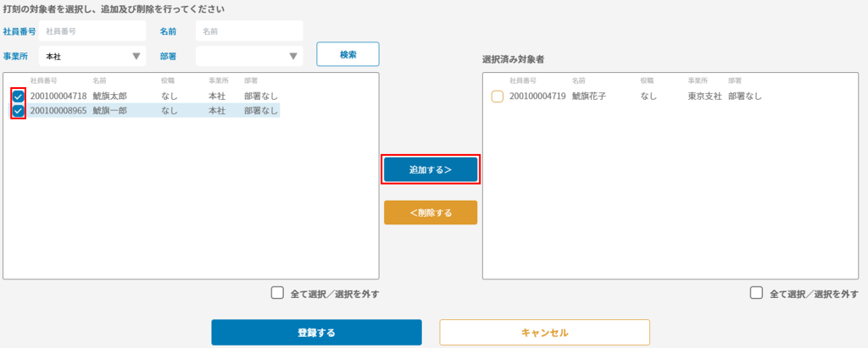Image resolution: width=868 pixels, height=348 pixels.
Task: Click the 事業所 dropdown arrow
Action: coord(136,56)
